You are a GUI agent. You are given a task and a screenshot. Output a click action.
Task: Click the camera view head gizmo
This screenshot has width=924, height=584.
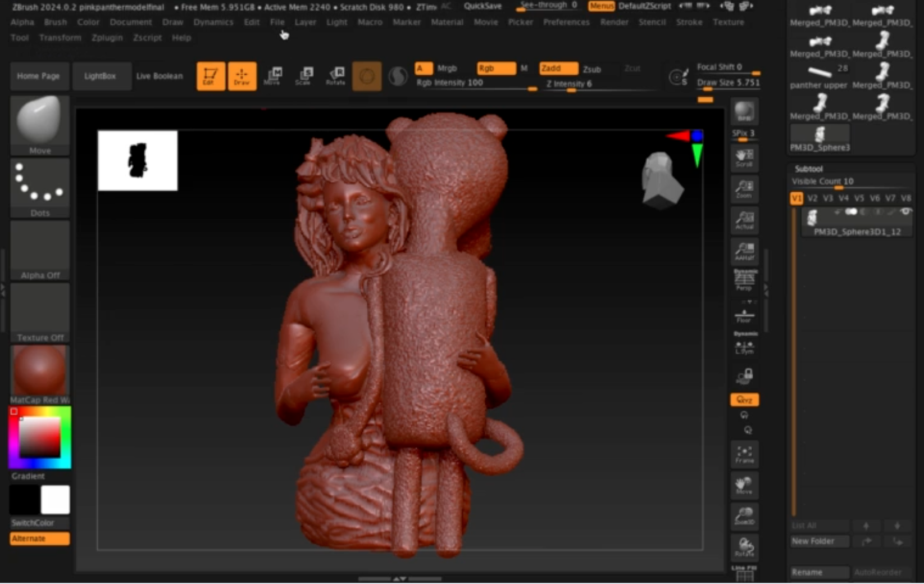coord(662,180)
